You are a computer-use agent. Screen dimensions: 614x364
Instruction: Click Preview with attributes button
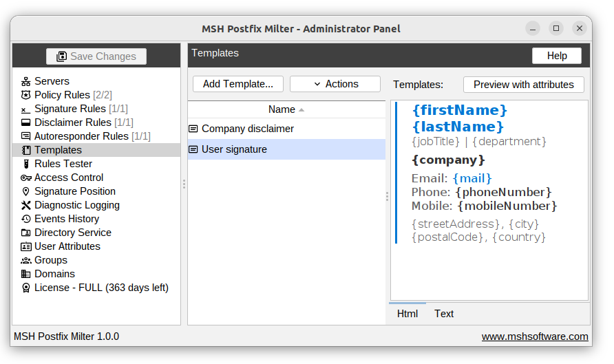[x=524, y=85]
